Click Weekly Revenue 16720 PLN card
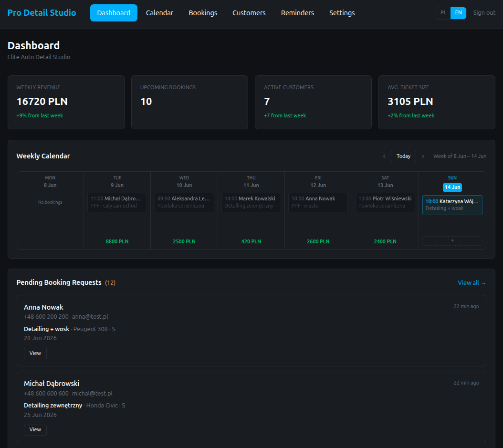 point(66,102)
